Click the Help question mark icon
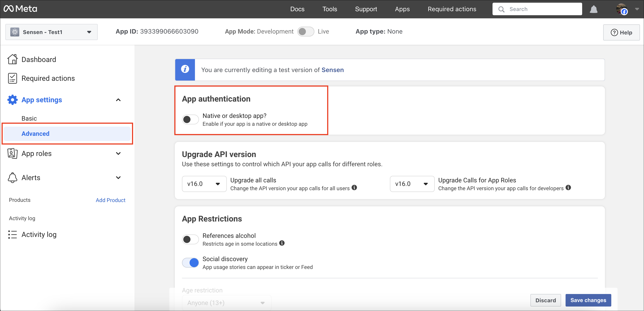The image size is (644, 311). click(614, 32)
